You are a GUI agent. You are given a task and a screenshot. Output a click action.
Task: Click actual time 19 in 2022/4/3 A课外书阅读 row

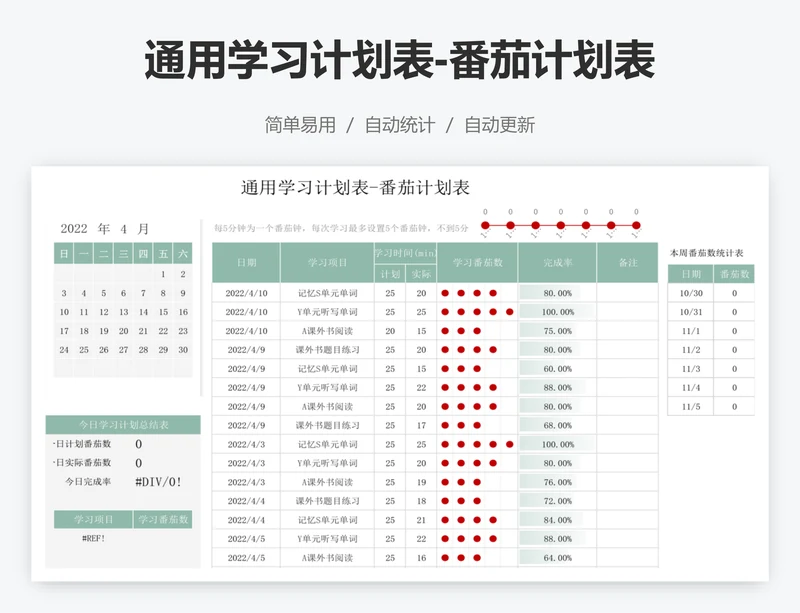(421, 482)
